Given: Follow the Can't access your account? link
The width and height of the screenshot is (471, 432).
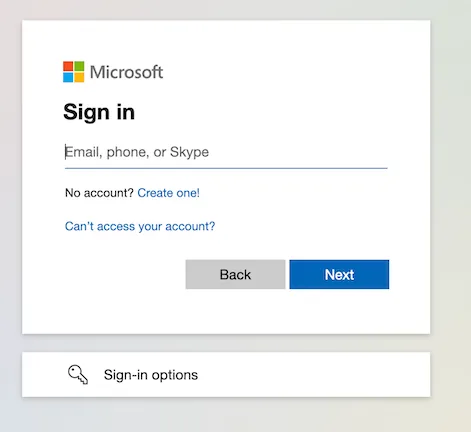Looking at the screenshot, I should (x=140, y=226).
